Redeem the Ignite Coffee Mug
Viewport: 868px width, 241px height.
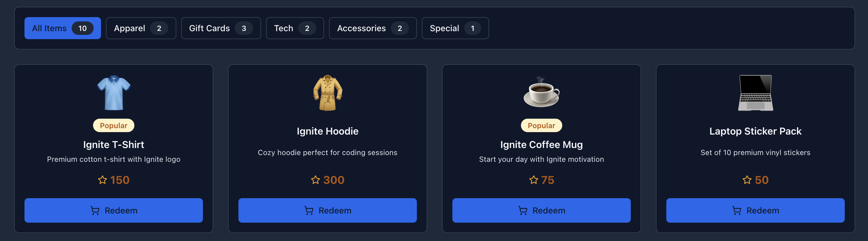click(541, 210)
